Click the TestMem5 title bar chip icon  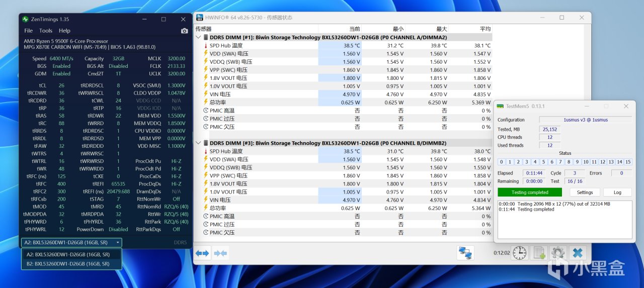500,107
